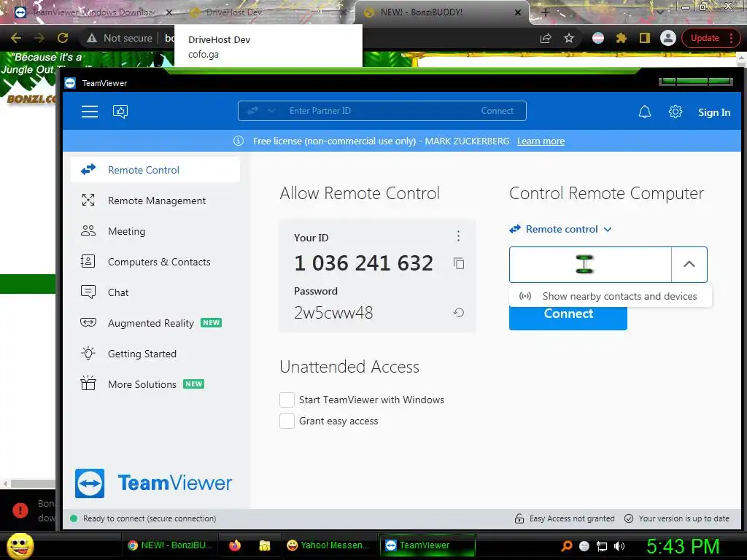Screen dimensions: 747x560
Task: Enable Start TeamViewer with Windows checkbox
Action: coord(287,400)
